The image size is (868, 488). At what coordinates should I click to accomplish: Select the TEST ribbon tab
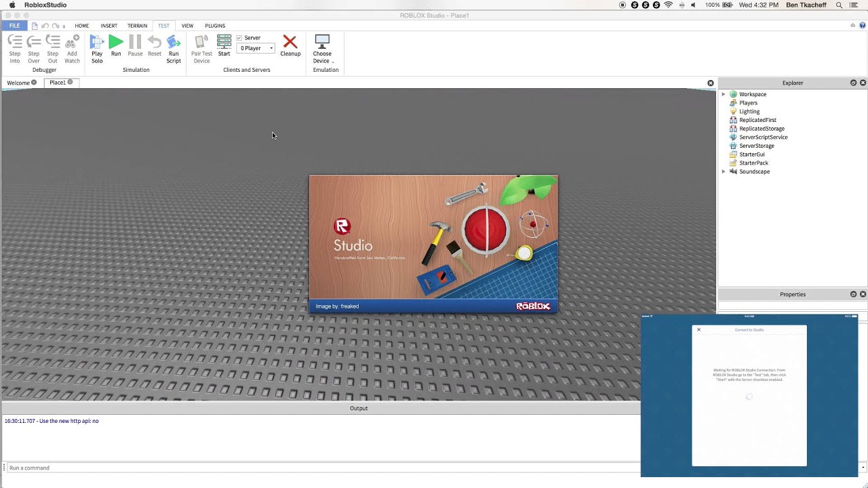(163, 26)
